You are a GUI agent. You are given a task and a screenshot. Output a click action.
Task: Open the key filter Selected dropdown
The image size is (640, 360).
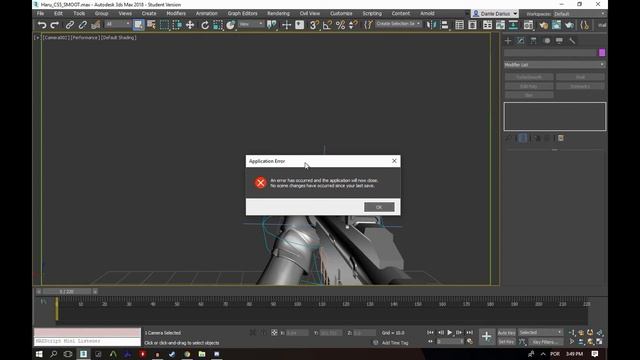pos(540,332)
